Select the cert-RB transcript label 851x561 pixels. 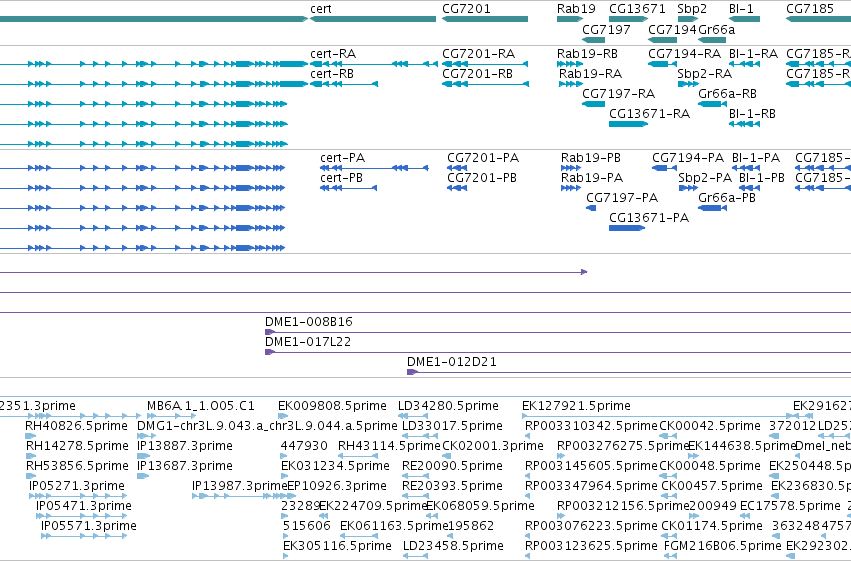point(332,73)
